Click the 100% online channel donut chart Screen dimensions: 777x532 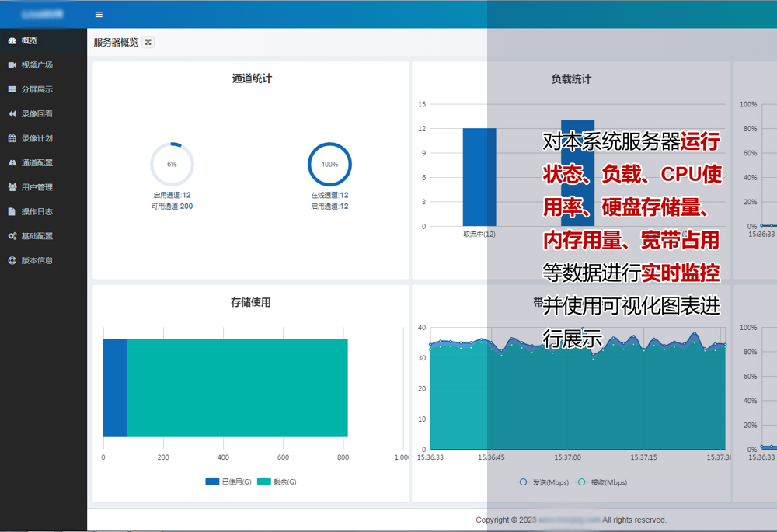point(329,165)
